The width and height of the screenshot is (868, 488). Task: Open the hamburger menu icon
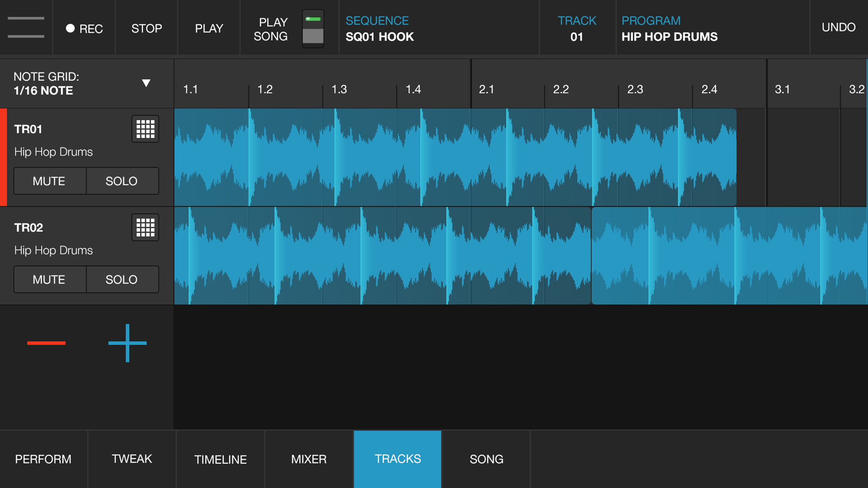coord(26,28)
